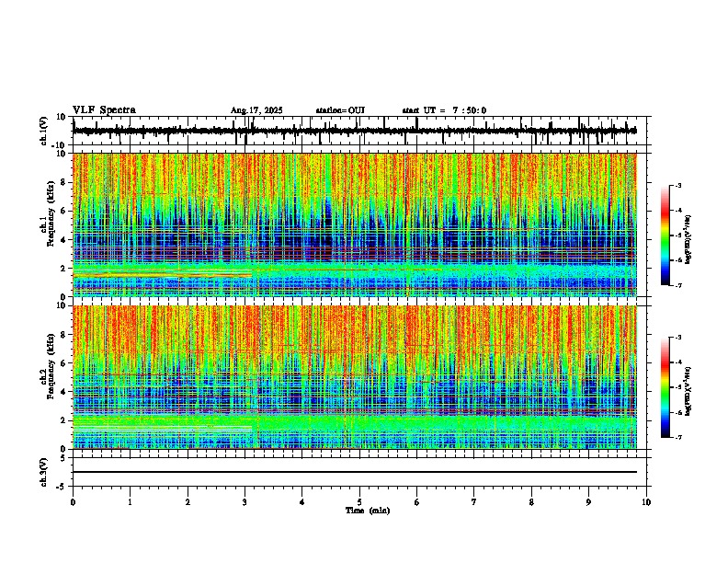The width and height of the screenshot is (728, 563).
Task: Click the "-7" label on the ch.1 color bar
Action: 678,285
